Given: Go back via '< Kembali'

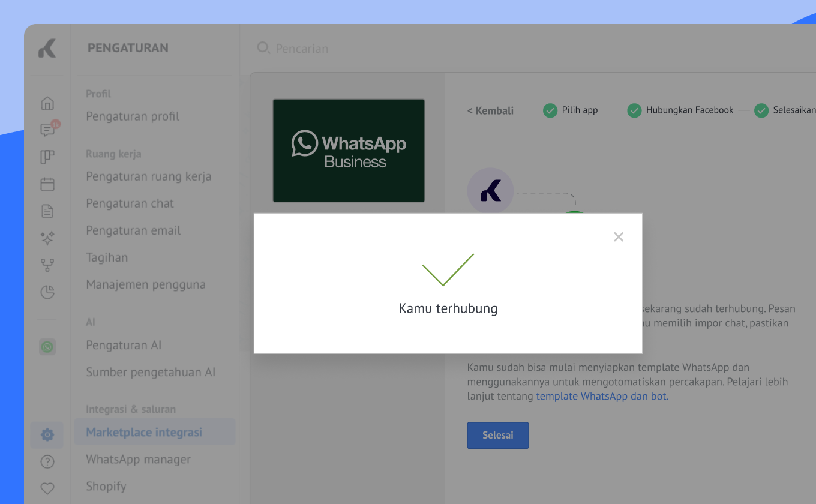Looking at the screenshot, I should [490, 111].
